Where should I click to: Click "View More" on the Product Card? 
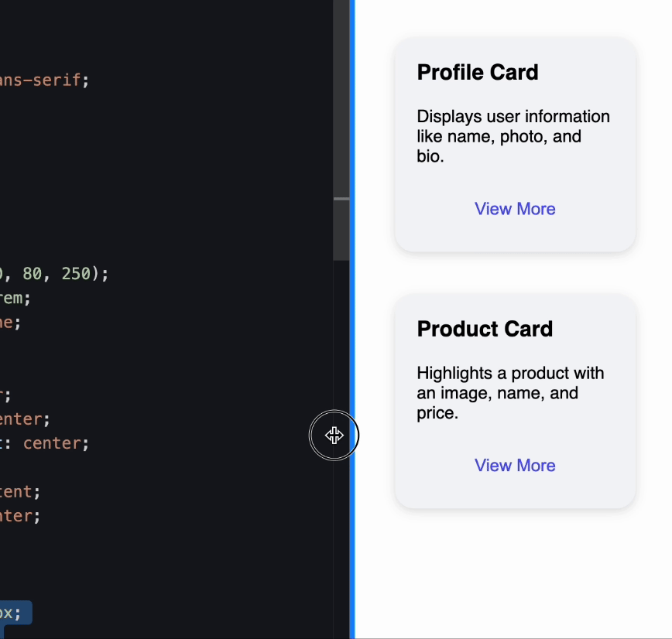pyautogui.click(x=515, y=465)
